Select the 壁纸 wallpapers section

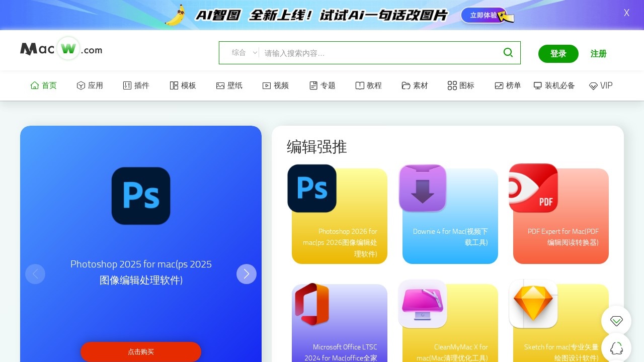219,85
